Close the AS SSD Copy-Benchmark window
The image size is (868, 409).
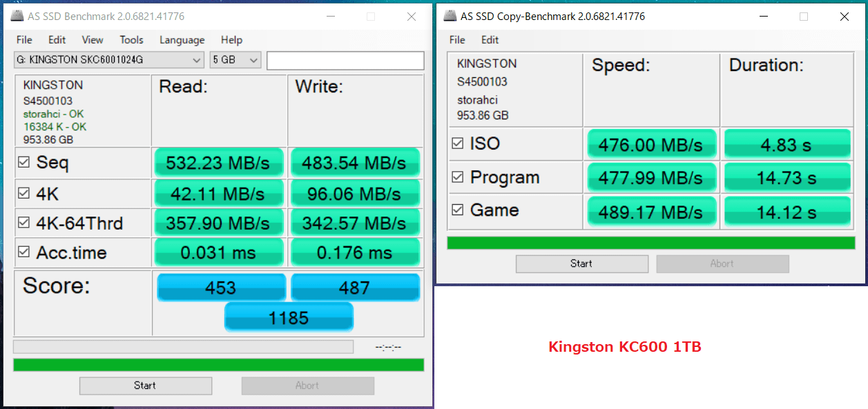click(845, 17)
